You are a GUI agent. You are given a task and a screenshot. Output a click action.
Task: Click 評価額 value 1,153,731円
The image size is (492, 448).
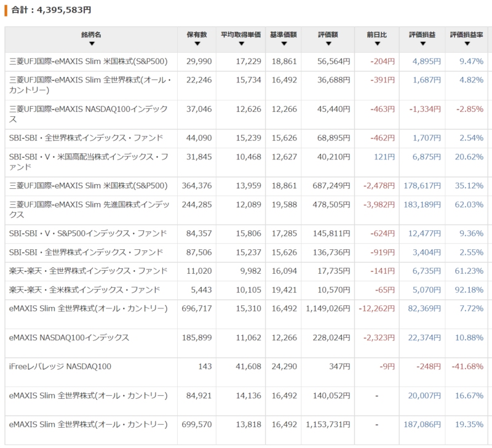pyautogui.click(x=328, y=425)
